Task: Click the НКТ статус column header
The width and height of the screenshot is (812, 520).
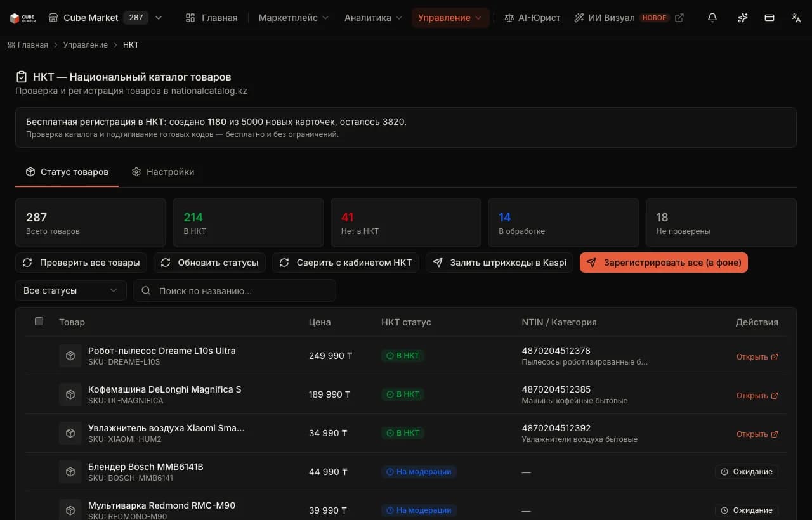Action: [406, 322]
